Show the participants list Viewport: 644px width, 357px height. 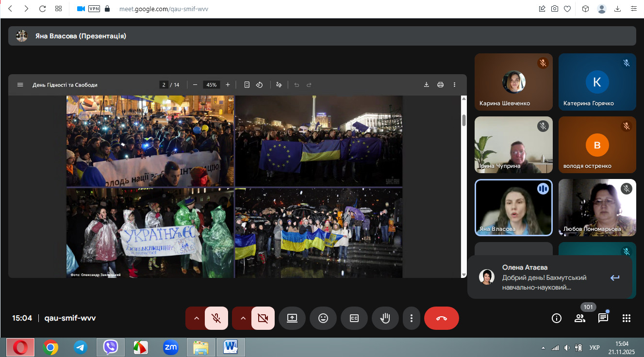coord(579,318)
